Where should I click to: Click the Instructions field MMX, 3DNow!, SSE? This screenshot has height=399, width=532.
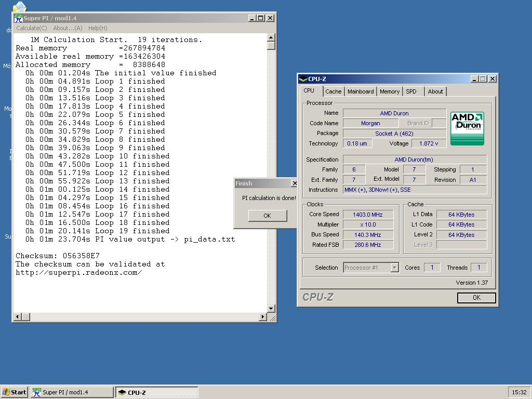point(415,190)
